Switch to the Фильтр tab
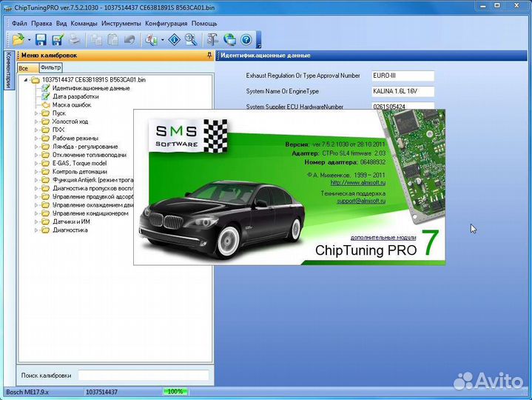This screenshot has height=400, width=532. click(50, 67)
